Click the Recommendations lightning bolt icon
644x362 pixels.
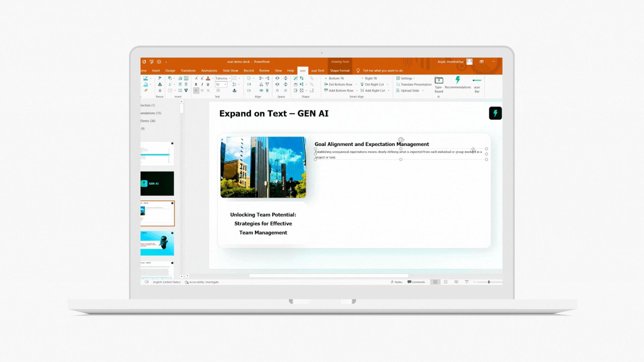(458, 80)
